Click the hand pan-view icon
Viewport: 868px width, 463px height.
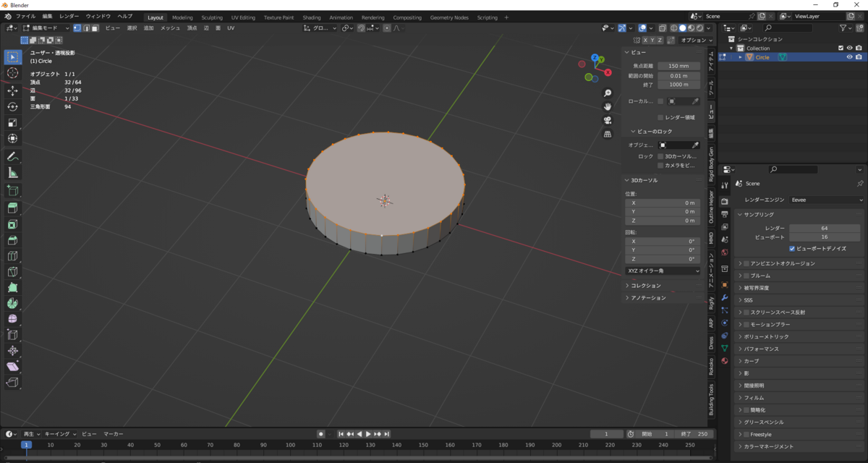tap(608, 106)
